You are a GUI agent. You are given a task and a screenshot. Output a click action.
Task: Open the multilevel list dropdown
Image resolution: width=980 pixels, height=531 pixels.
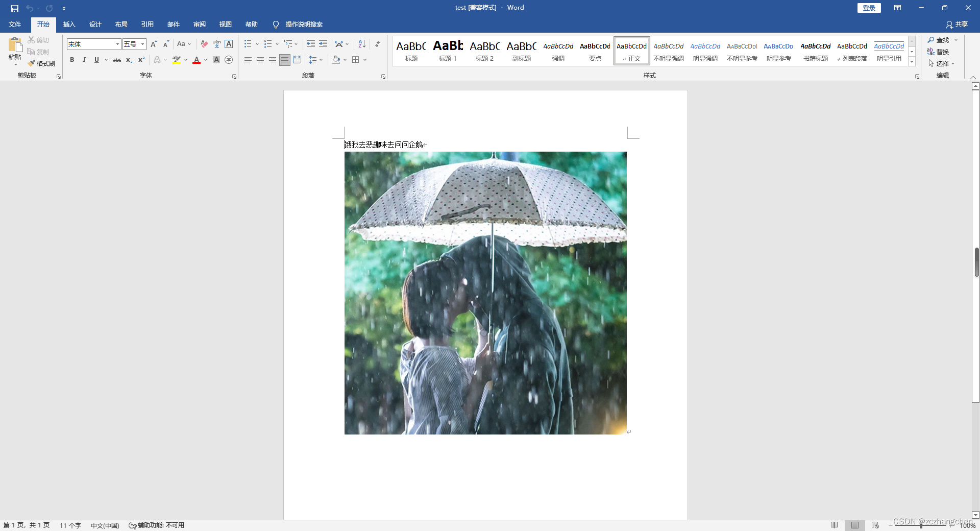(296, 44)
